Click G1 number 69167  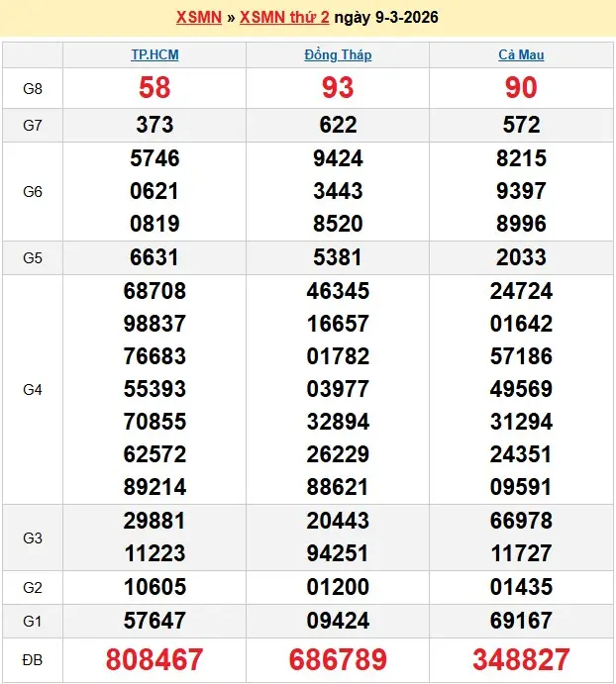pos(521,622)
